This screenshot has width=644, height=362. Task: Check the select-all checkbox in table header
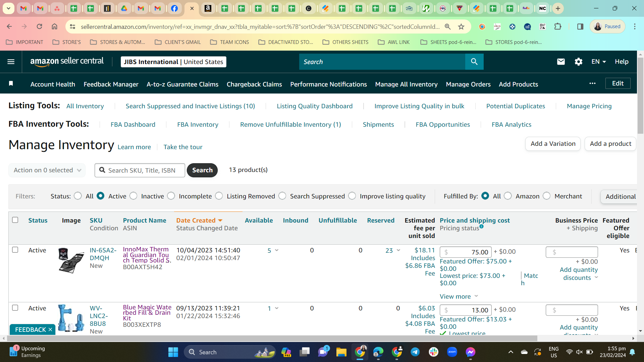coord(15,220)
